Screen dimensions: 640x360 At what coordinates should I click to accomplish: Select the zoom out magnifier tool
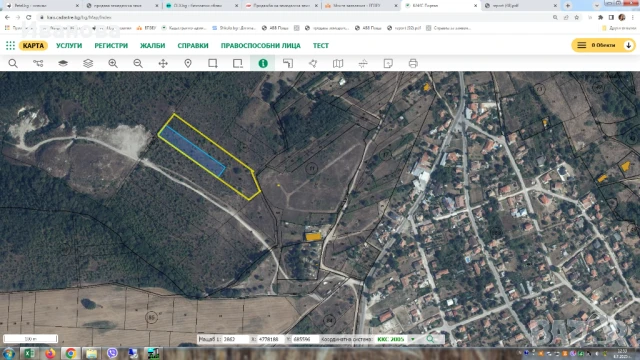point(138,63)
